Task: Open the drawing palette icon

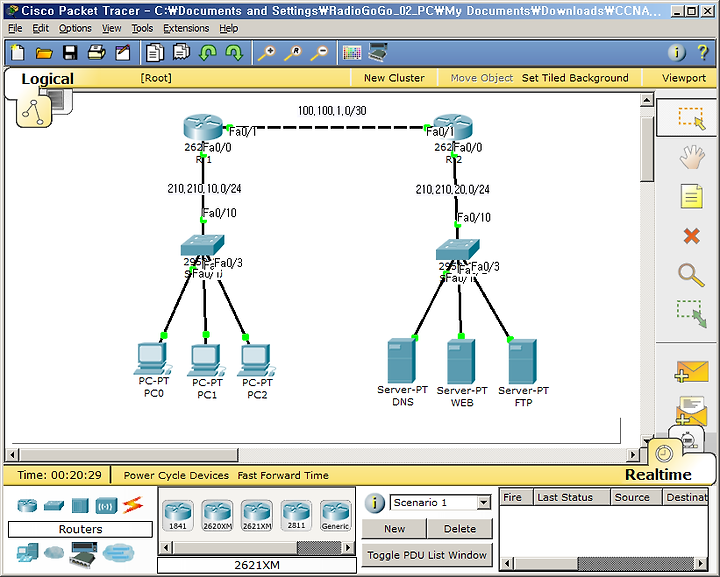Action: [352, 53]
